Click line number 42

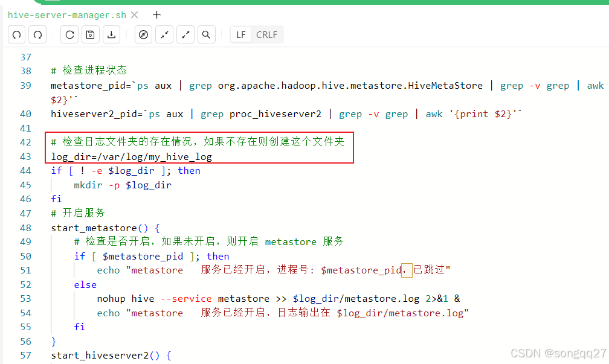click(x=25, y=142)
